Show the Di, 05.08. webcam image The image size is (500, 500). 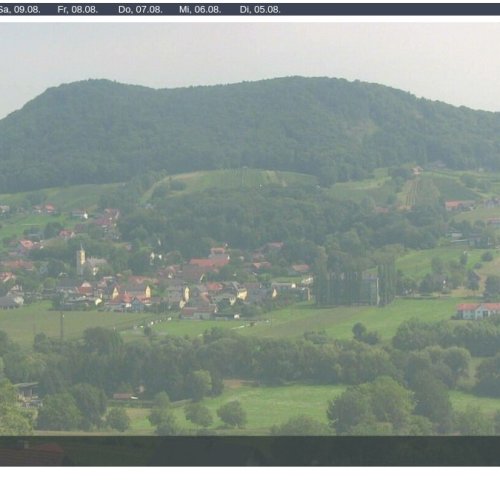[x=260, y=10]
